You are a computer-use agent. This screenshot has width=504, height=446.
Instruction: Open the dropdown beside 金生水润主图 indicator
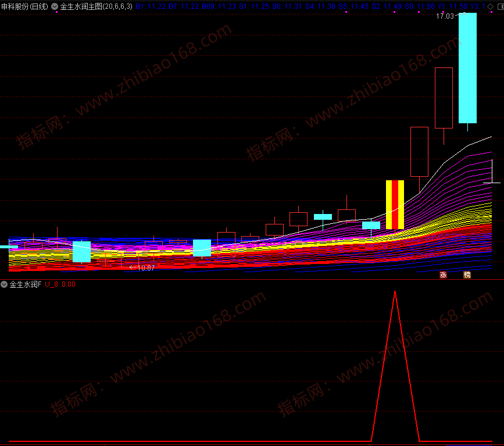[x=55, y=6]
